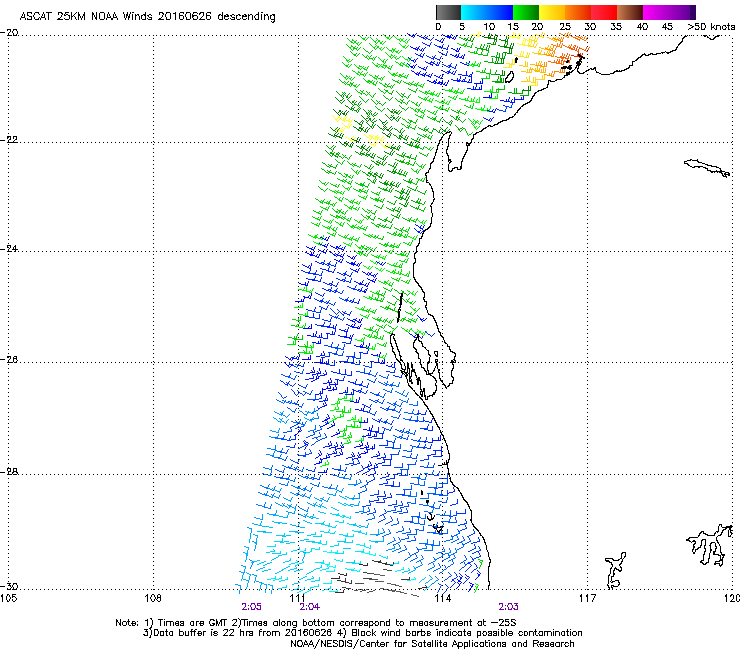The height and width of the screenshot is (650, 740).
Task: Click the latitude label '-28'
Action: 9,472
